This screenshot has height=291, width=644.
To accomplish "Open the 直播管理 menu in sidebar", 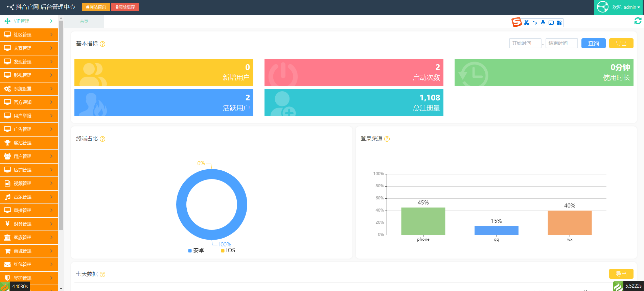I will pyautogui.click(x=29, y=210).
